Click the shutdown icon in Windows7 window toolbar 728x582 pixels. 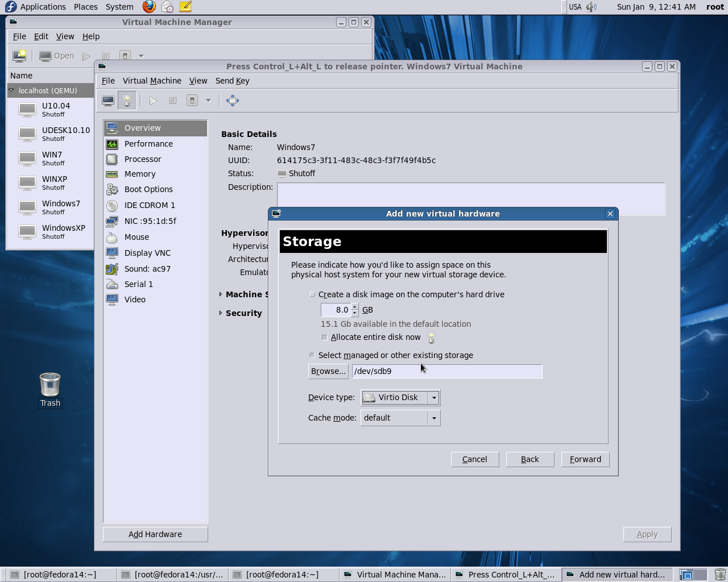[192, 101]
